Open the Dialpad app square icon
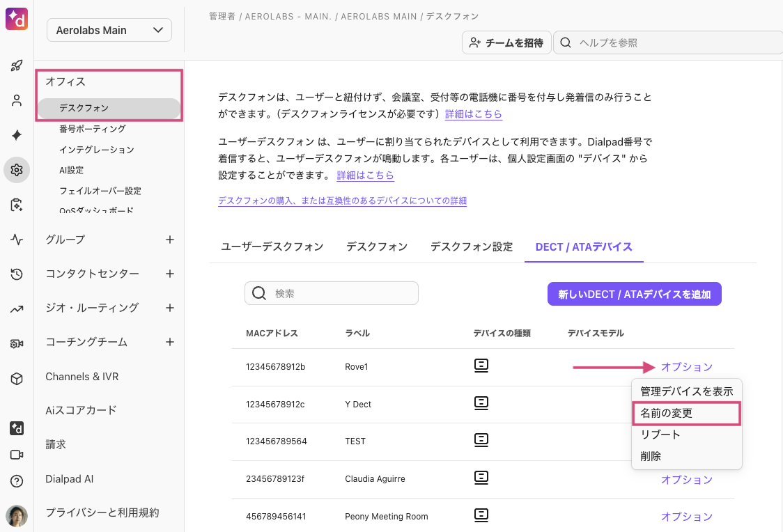This screenshot has height=532, width=783. (17, 428)
